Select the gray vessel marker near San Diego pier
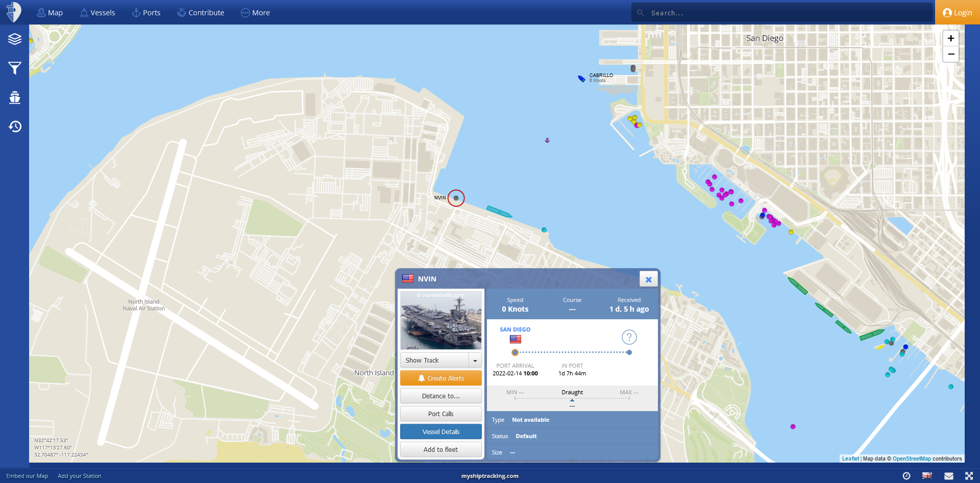 [x=633, y=68]
